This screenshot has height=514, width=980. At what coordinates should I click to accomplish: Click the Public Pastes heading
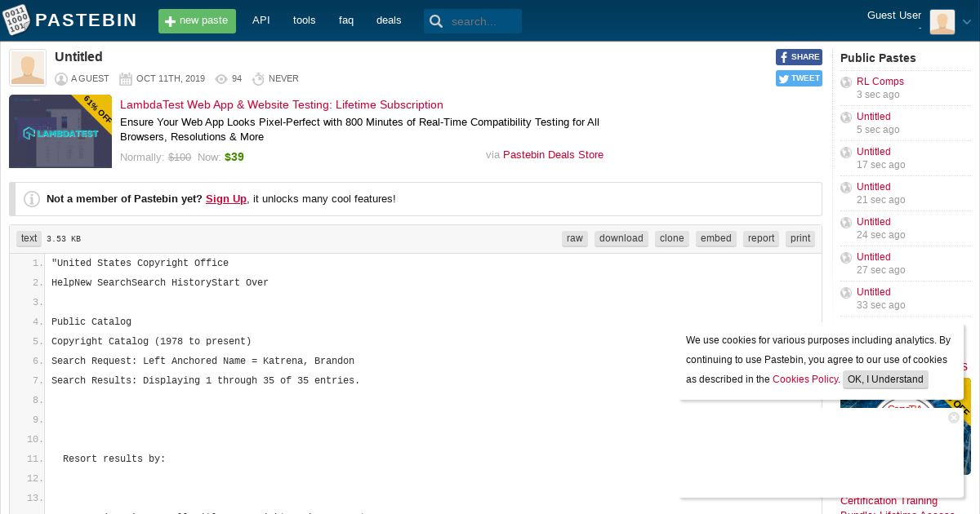coord(878,58)
